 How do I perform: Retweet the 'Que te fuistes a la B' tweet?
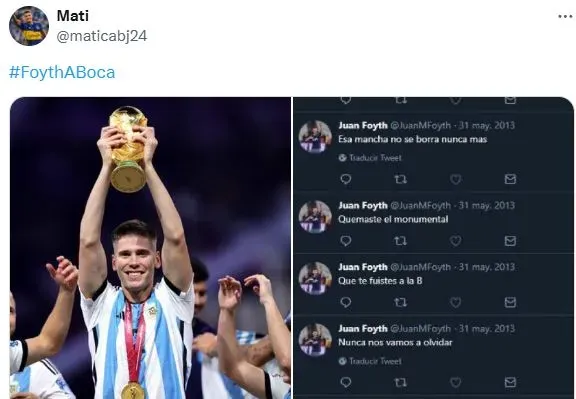pos(400,302)
